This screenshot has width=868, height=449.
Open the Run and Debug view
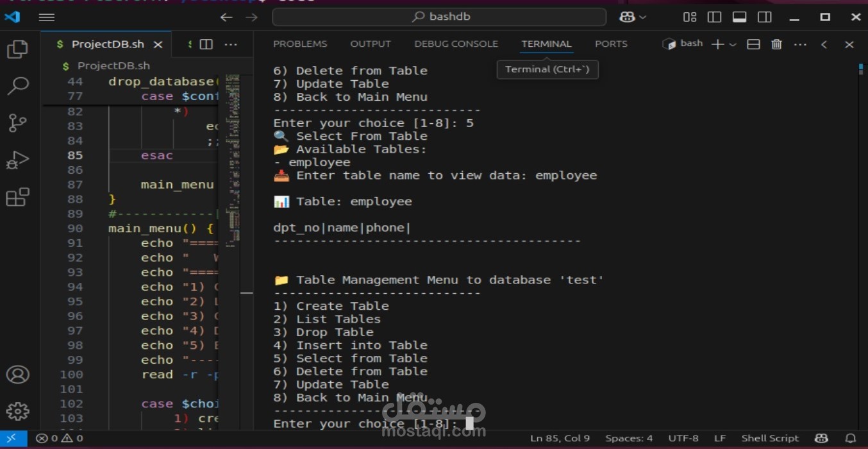pyautogui.click(x=17, y=160)
